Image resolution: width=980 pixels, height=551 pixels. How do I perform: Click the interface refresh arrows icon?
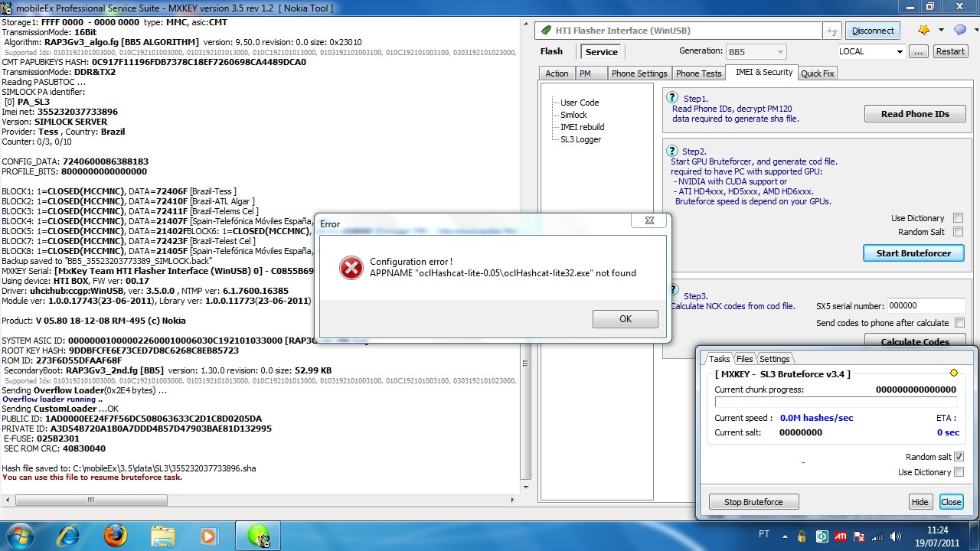click(x=831, y=31)
